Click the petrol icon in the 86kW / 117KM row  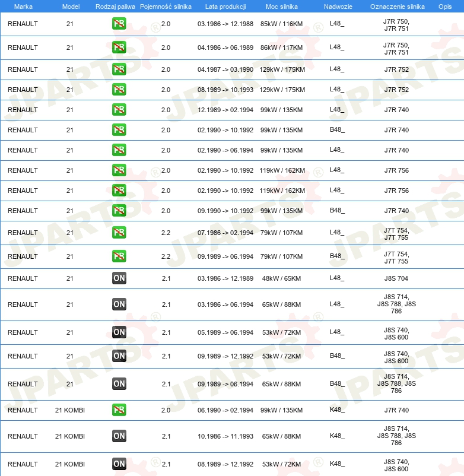click(119, 47)
